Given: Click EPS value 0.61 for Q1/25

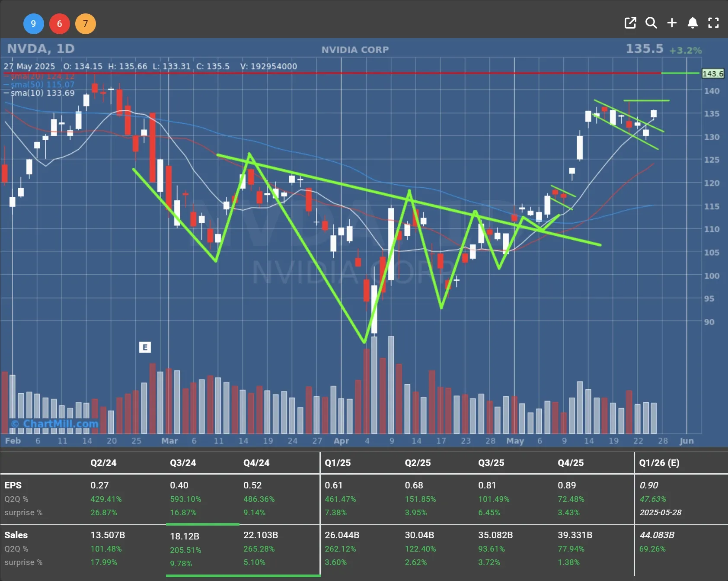Looking at the screenshot, I should click(334, 485).
